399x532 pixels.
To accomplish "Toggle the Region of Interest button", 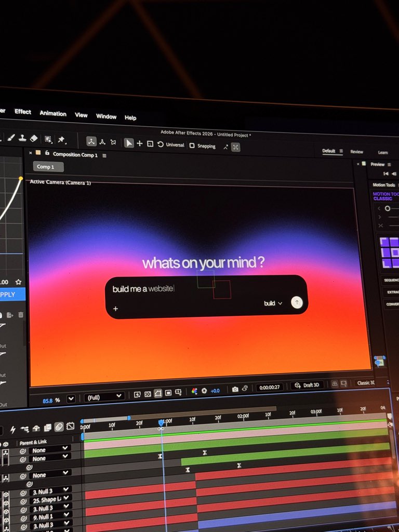I will (x=168, y=393).
